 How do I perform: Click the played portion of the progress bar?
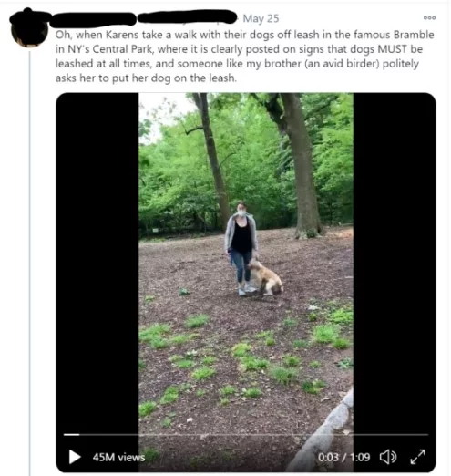click(71, 435)
